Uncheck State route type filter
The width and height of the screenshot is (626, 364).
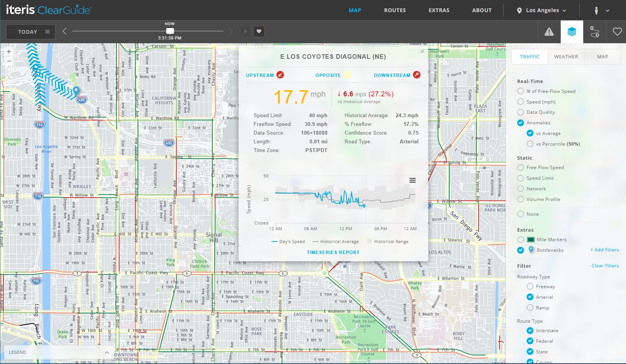530,352
